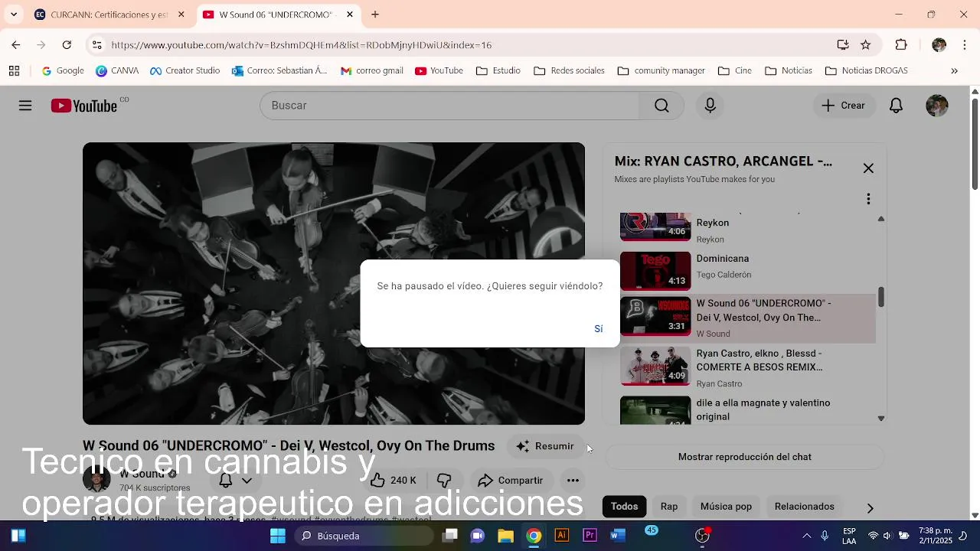Close the W Sound 06 tab

(350, 15)
